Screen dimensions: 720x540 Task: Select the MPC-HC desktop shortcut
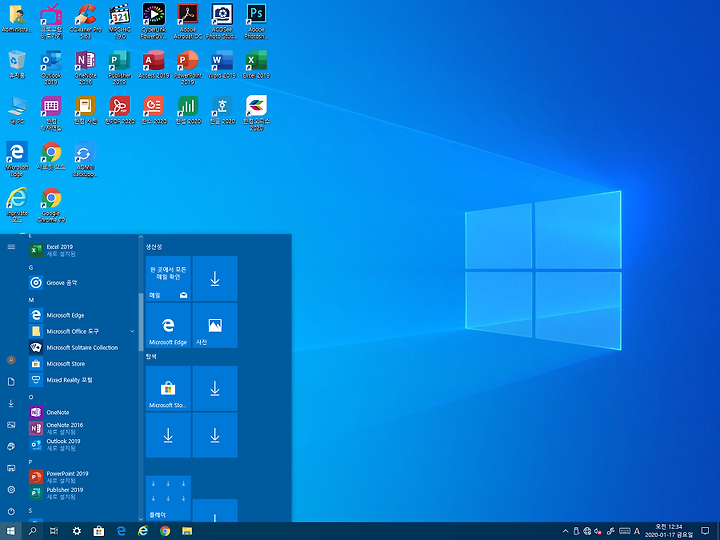tap(120, 22)
